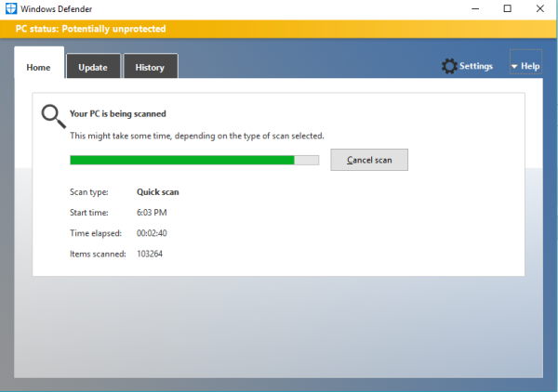Click the 'Items scanned:' label
This screenshot has height=392, width=558.
tap(98, 254)
